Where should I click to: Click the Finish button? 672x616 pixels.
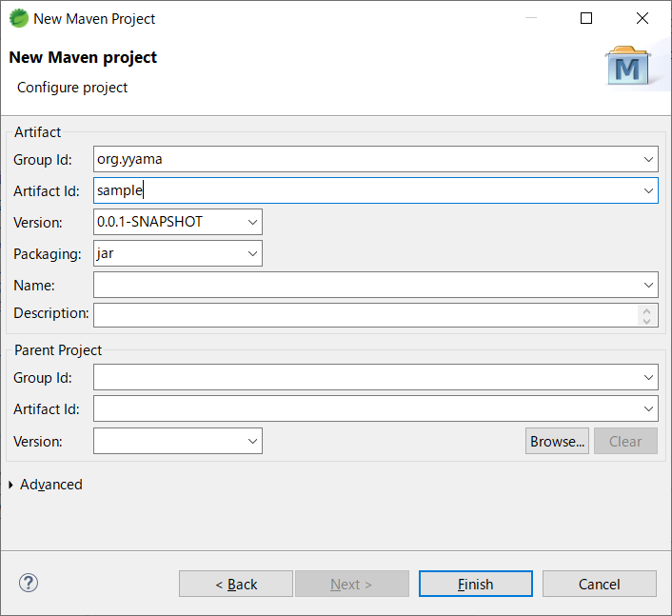coord(476,584)
